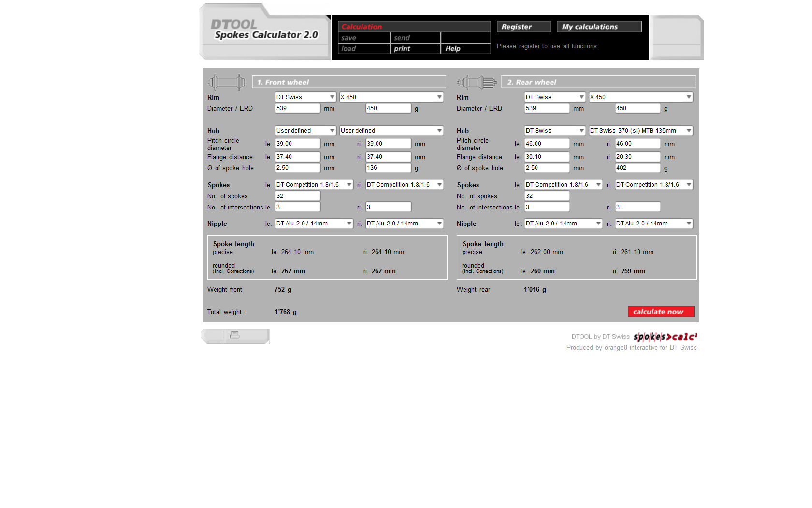Screen dimensions: 812x508
Task: Focus rear left flange distance field
Action: [x=547, y=157]
